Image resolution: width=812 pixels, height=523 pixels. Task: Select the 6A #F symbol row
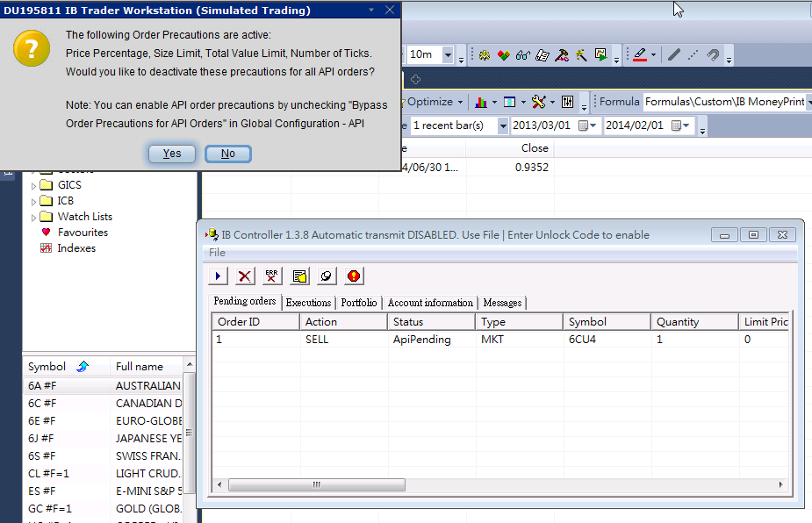pos(104,386)
